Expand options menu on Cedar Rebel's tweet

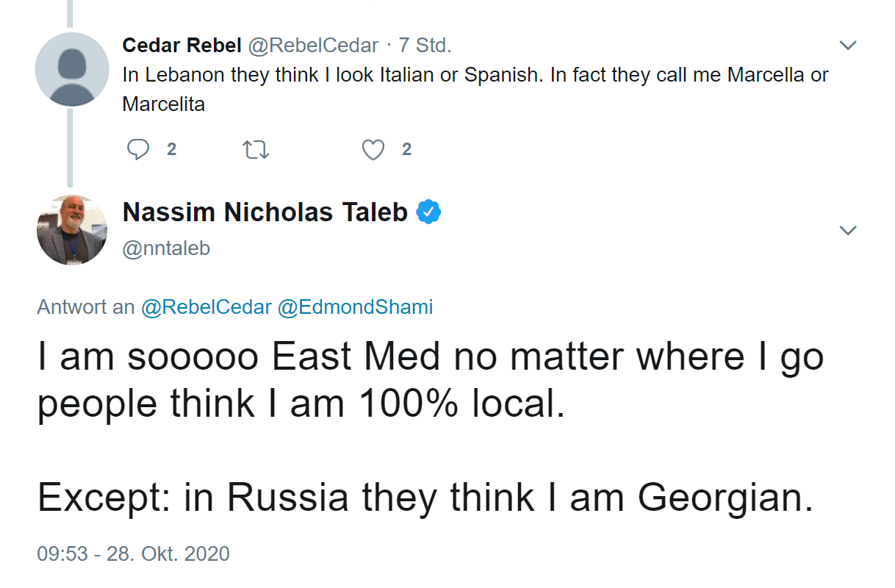(847, 46)
